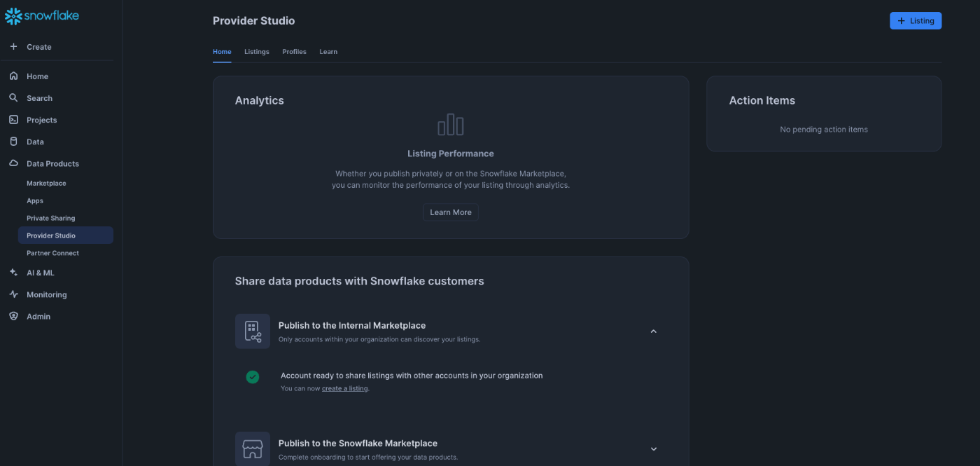Click the Admin shield icon
Image resolution: width=980 pixels, height=466 pixels.
[13, 316]
